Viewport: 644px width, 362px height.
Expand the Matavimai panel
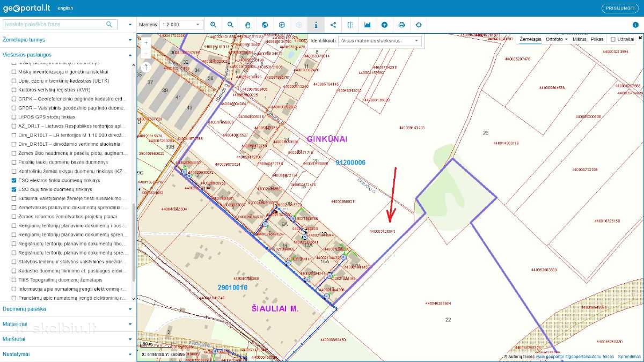coord(67,324)
